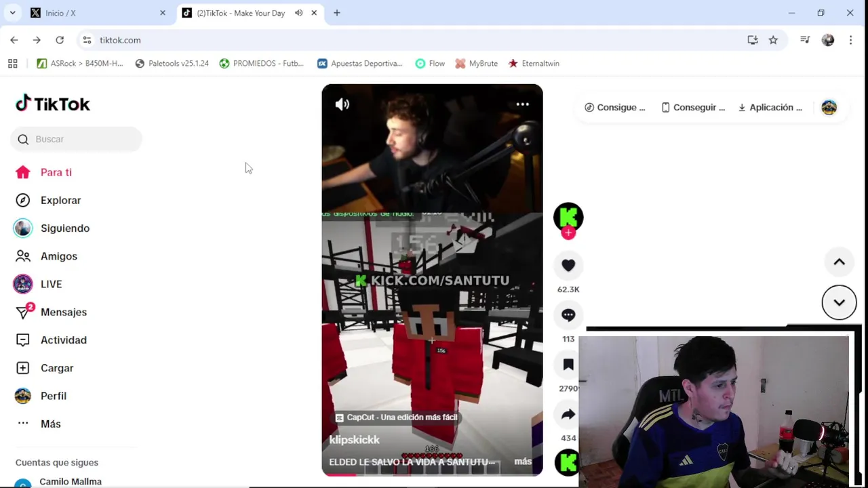Open the Apuestas Deportivas bookmark
868x488 pixels.
tap(360, 64)
